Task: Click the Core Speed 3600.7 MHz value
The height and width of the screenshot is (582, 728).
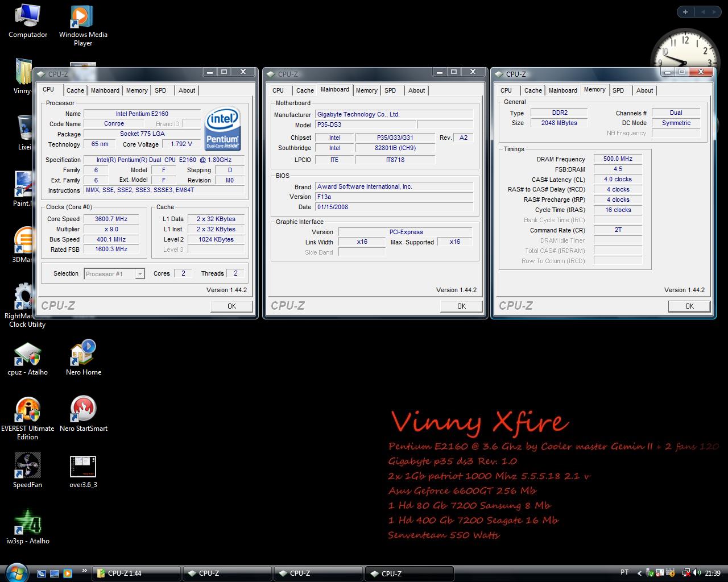Action: [x=111, y=219]
